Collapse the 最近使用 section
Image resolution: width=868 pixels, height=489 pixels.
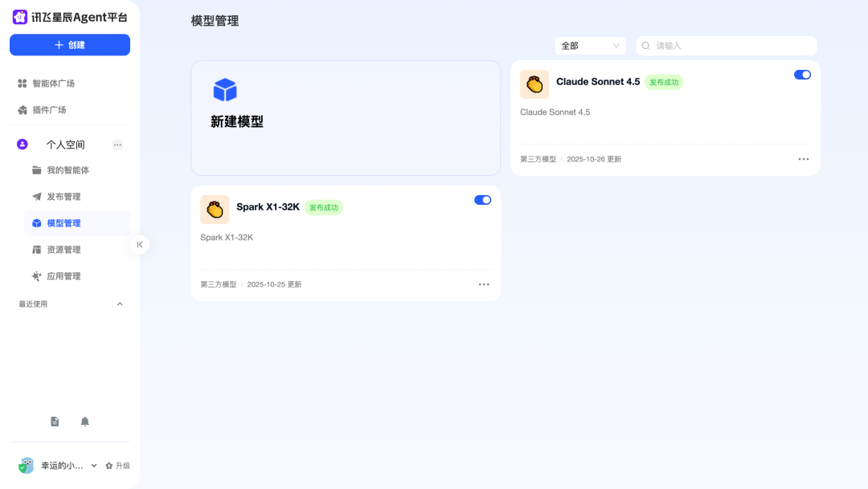(x=120, y=304)
